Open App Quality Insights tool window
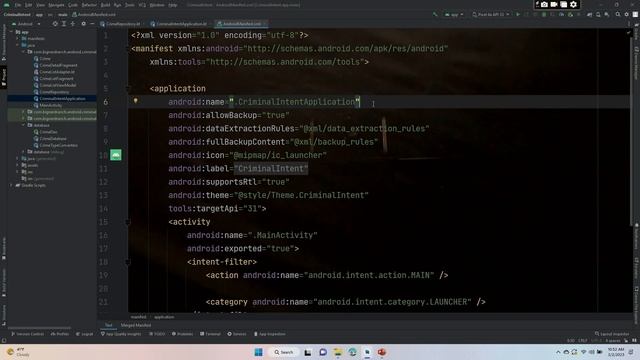Image resolution: width=640 pixels, height=360 pixels. (121, 334)
